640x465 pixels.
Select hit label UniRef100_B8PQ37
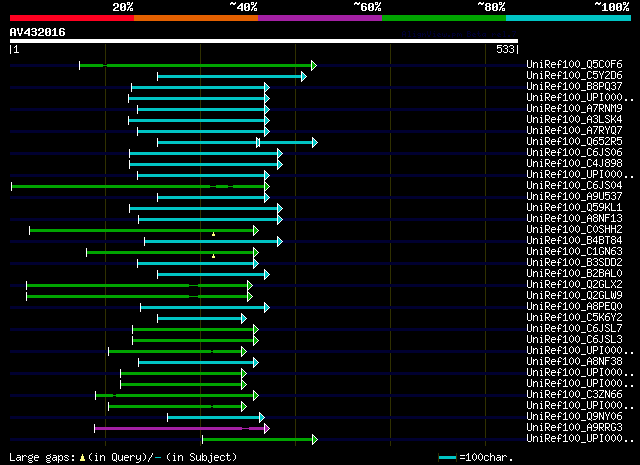574,86
